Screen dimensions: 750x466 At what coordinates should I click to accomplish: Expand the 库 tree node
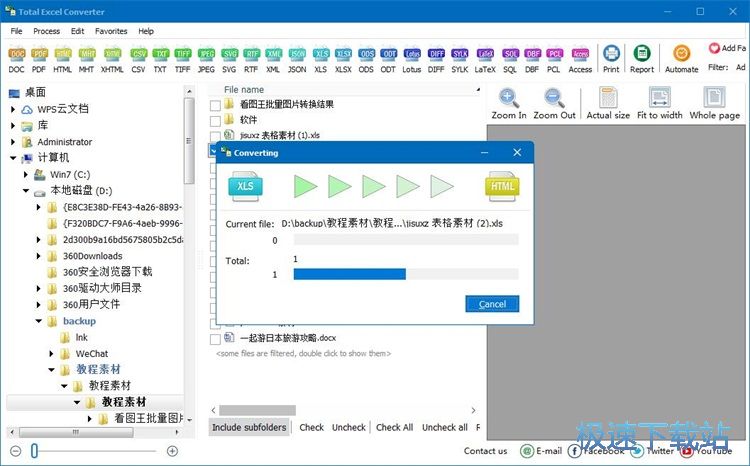coord(13,126)
